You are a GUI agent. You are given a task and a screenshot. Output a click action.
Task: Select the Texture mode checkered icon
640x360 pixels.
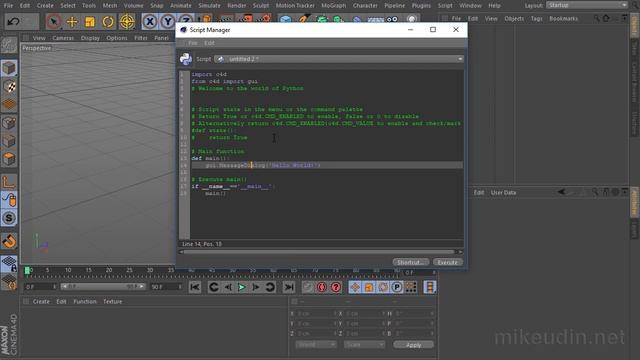(9, 87)
